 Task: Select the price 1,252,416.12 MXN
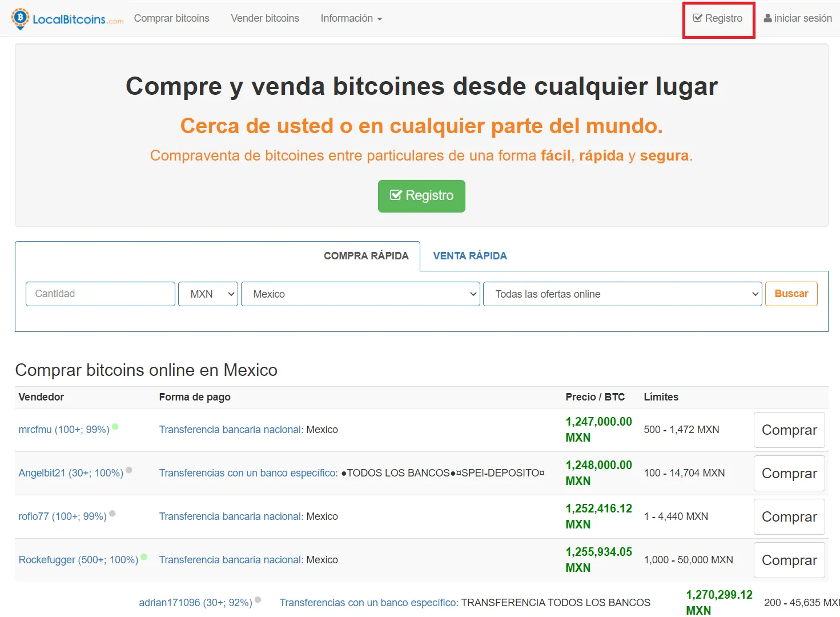(598, 516)
